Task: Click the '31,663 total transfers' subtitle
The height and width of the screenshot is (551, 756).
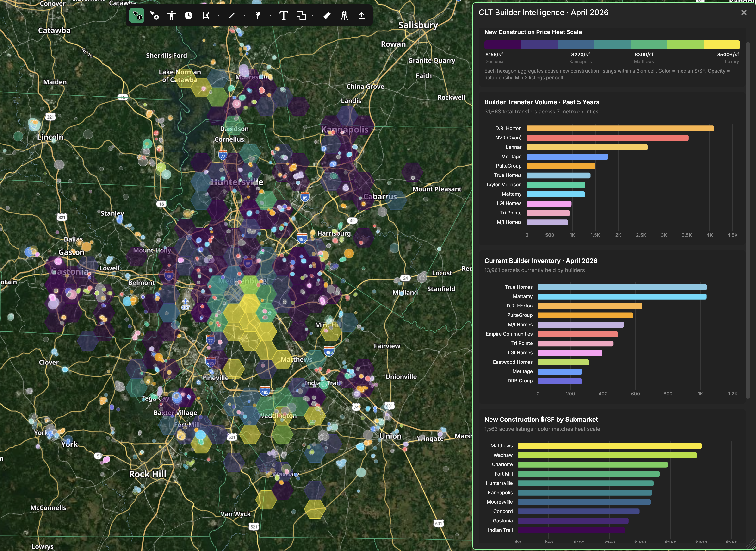Action: pos(541,112)
